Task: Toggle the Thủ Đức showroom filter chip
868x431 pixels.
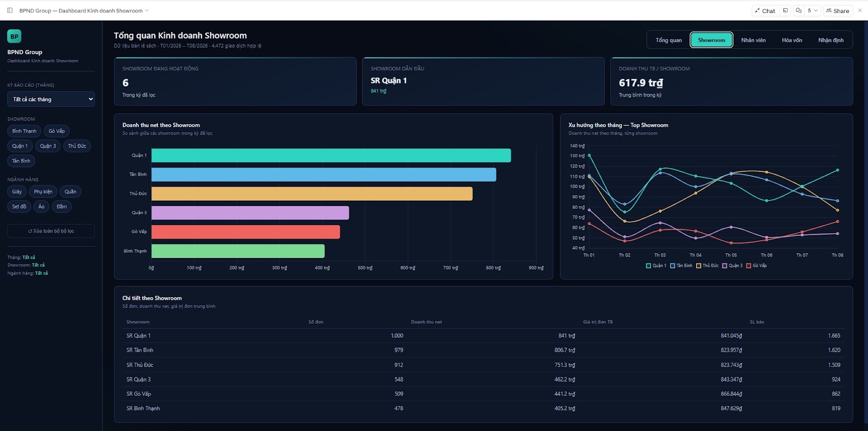Action: pos(77,146)
